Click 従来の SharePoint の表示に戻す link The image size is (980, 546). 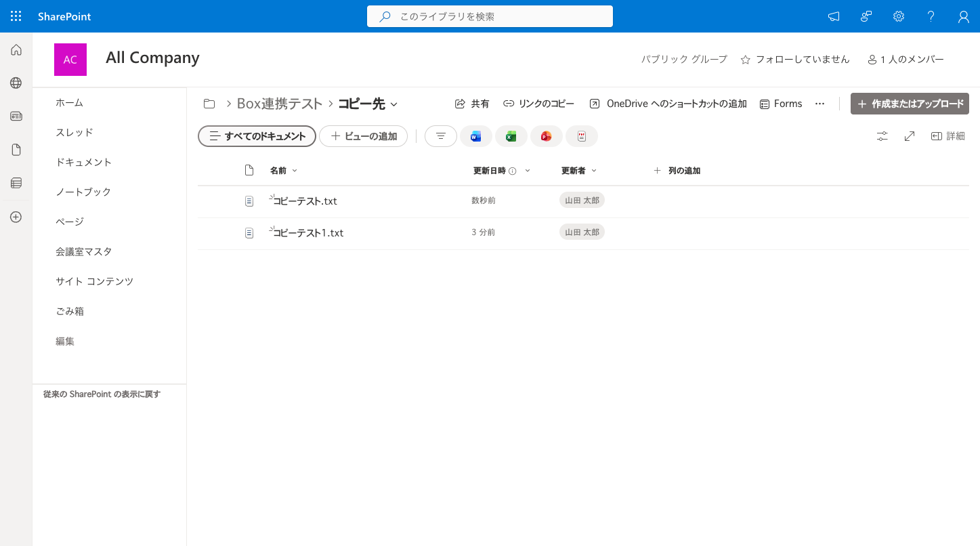[102, 394]
